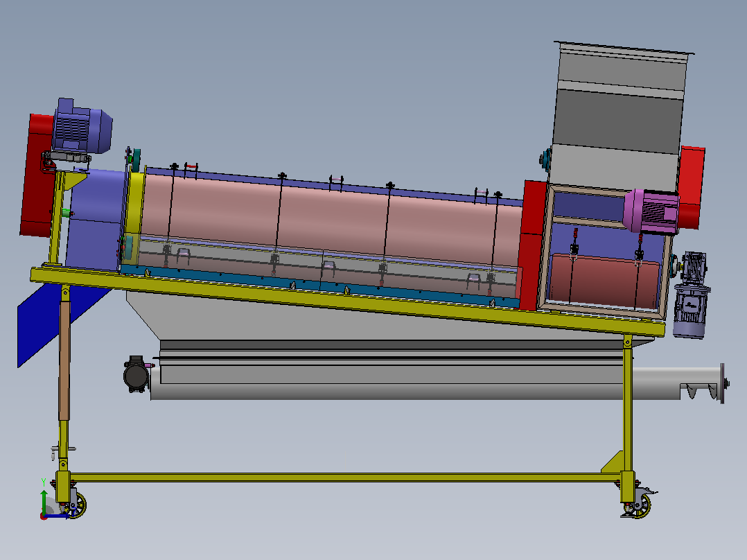Select the exposed auger helix in conveyor tube
The height and width of the screenshot is (560, 747).
[x=699, y=390]
